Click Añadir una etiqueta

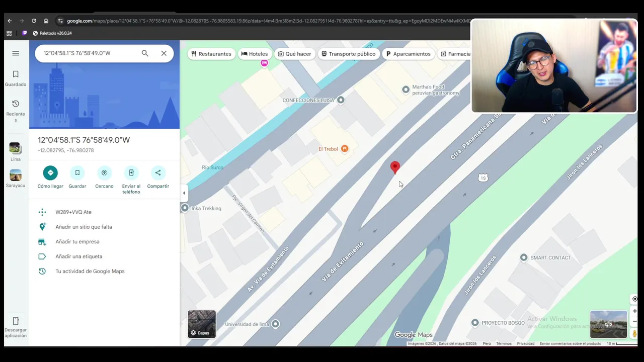tap(104, 256)
